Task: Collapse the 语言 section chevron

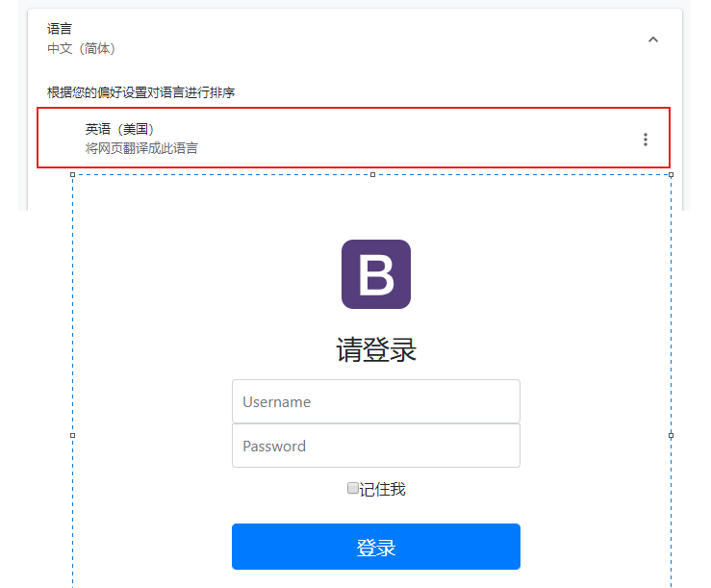Action: point(653,39)
